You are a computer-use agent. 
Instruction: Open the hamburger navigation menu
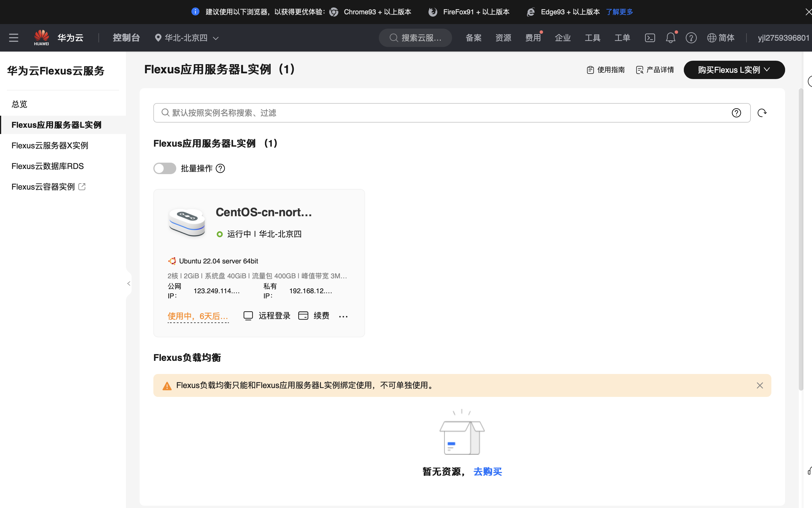pos(13,38)
